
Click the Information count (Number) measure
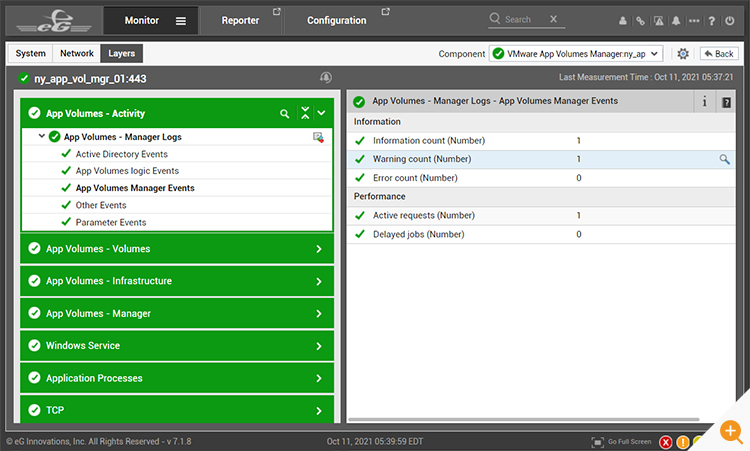click(x=429, y=141)
